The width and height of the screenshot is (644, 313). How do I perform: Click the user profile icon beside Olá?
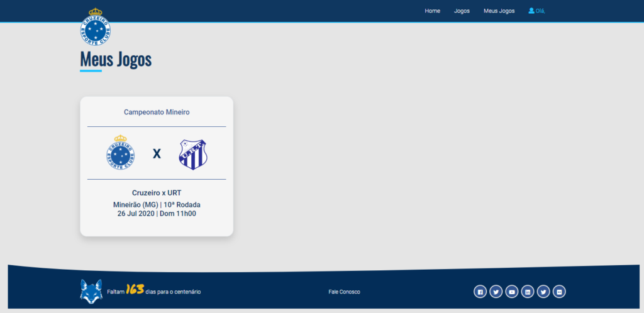[531, 11]
